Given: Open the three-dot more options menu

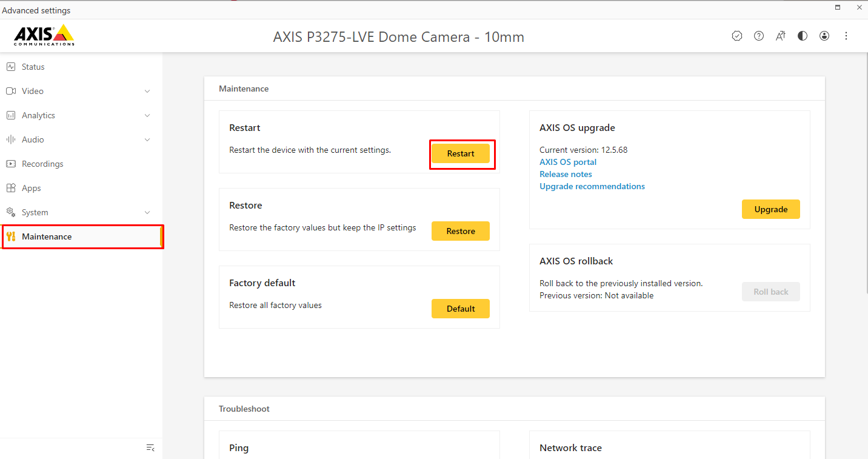Looking at the screenshot, I should click(846, 36).
